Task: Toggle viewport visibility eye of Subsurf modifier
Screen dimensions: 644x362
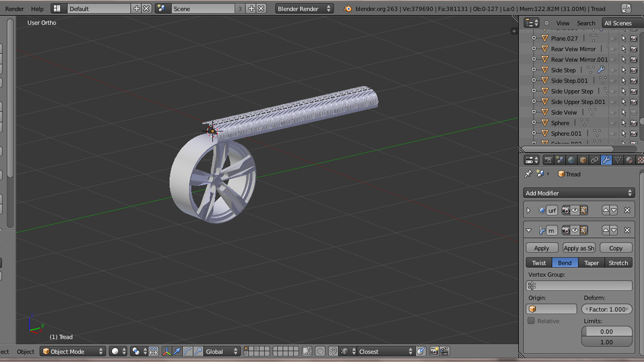Action: point(575,210)
